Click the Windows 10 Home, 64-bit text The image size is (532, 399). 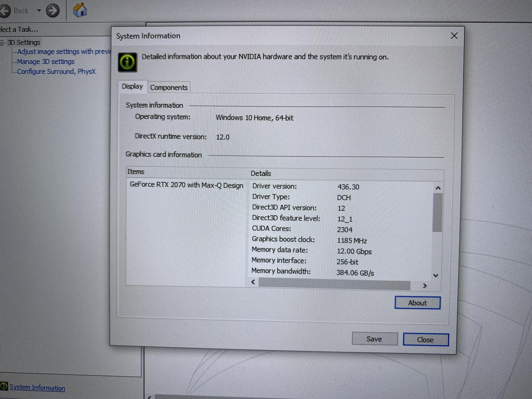click(255, 118)
